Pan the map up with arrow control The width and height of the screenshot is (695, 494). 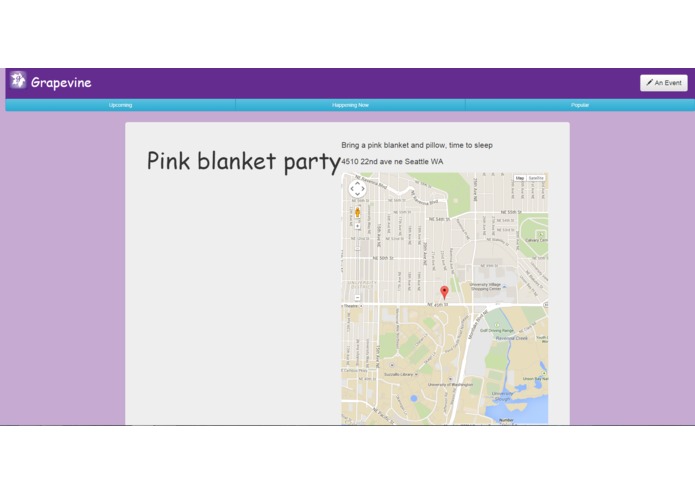coord(357,183)
